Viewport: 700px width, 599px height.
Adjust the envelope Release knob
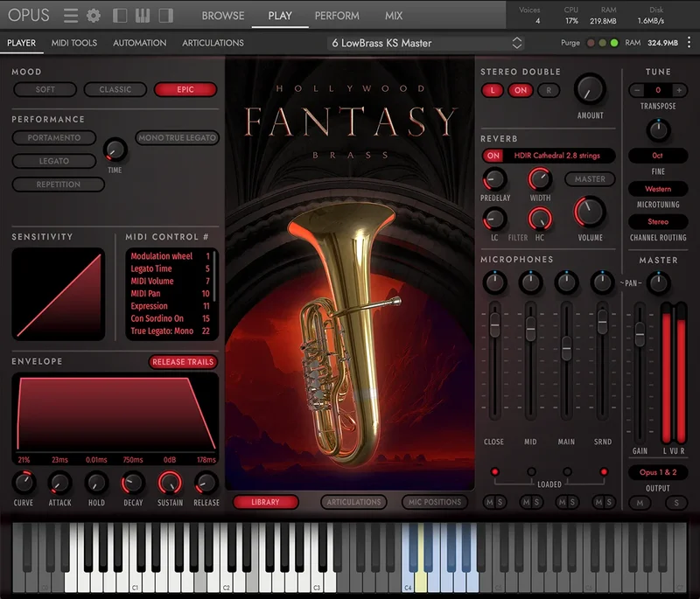(206, 482)
